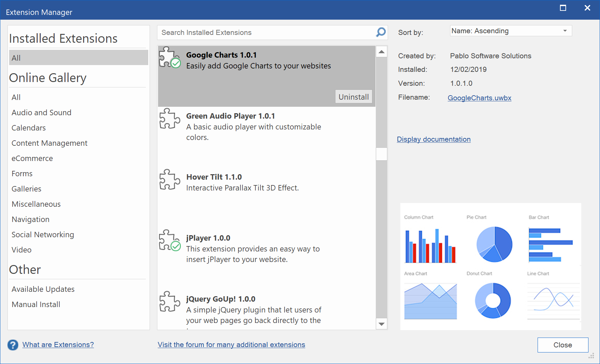Click the list scrollbar thumb
This screenshot has width=600, height=364.
[382, 154]
